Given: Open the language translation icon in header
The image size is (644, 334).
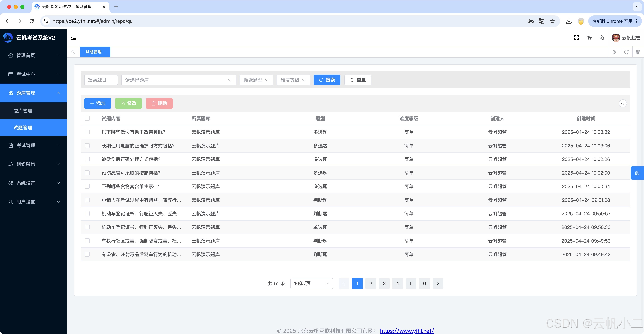Looking at the screenshot, I should tap(602, 38).
